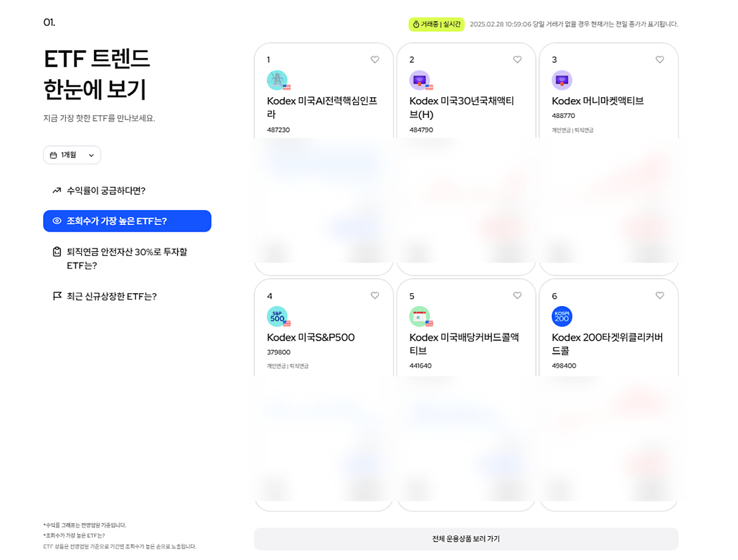The width and height of the screenshot is (738, 560).
Task: Select the 미국배당커버드콜액티브 calendar icon
Action: tap(421, 316)
